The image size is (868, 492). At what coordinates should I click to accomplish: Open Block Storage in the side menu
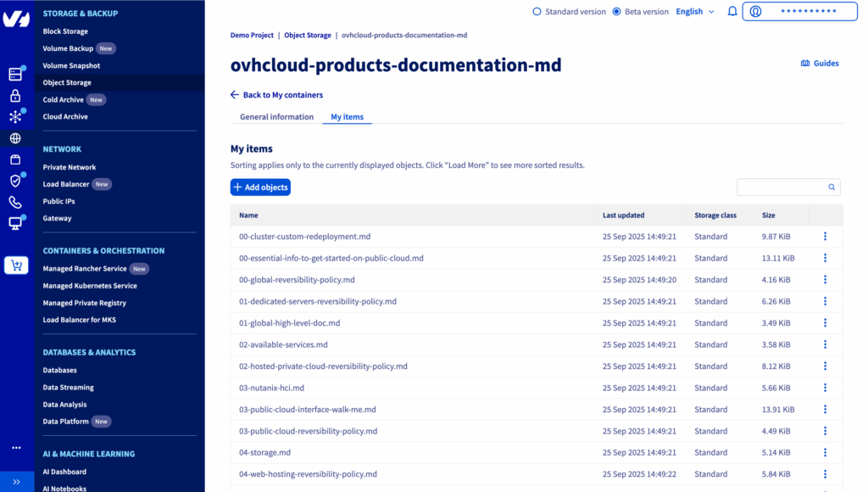(x=65, y=31)
